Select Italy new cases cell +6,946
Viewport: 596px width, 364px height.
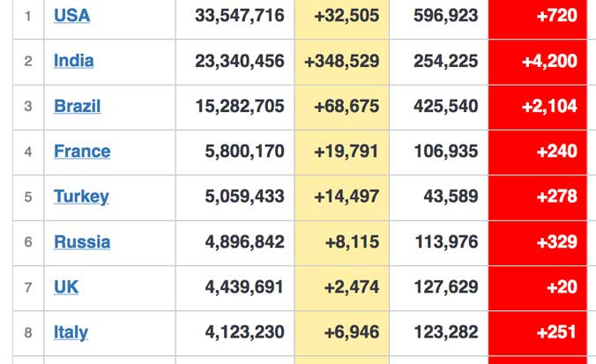pyautogui.click(x=350, y=332)
